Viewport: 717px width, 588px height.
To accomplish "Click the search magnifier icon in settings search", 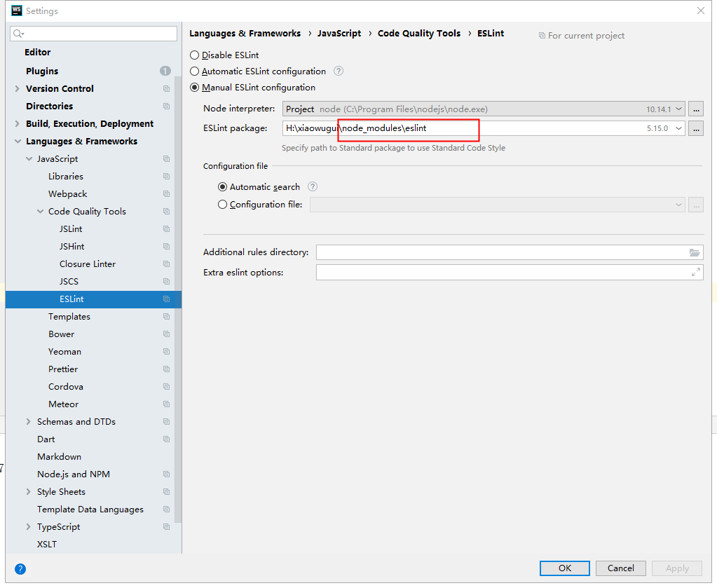I will coord(18,34).
